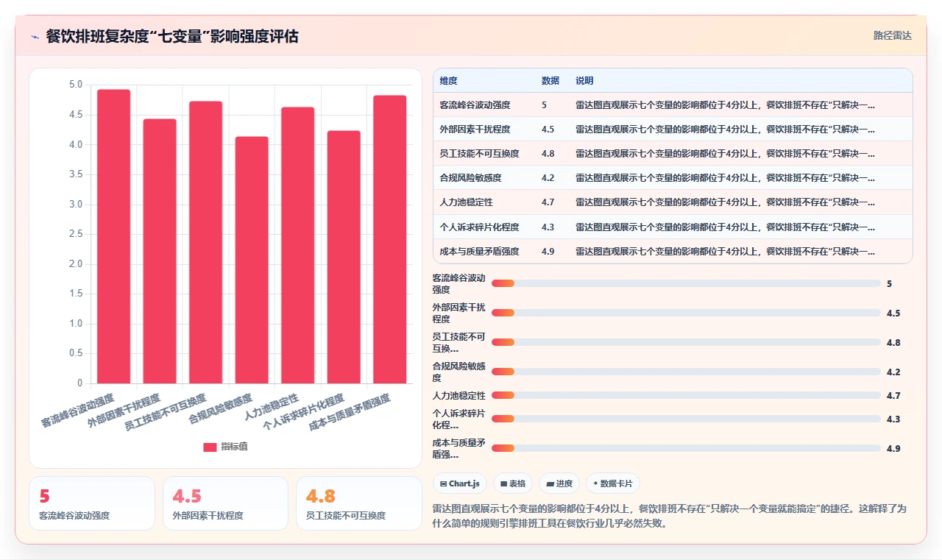Image resolution: width=942 pixels, height=560 pixels.
Task: Open the 客流峰谷波动强度 stat card showing 5
Action: coord(92,503)
